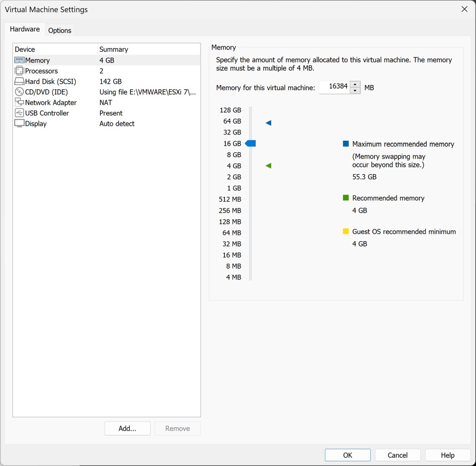Screen dimensions: 476x466
Task: Click the 4 MB label on memory scale
Action: click(x=233, y=277)
